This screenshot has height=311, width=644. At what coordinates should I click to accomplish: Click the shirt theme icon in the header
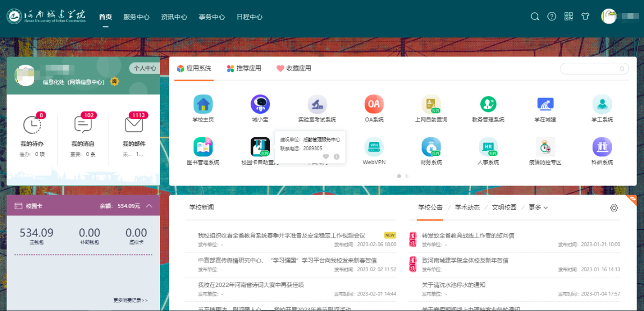click(x=586, y=17)
